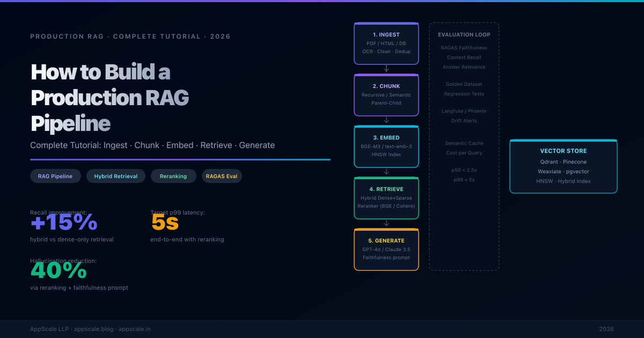This screenshot has width=644, height=338.
Task: Click the arrow between Ingest and Chunk
Action: 386,69
